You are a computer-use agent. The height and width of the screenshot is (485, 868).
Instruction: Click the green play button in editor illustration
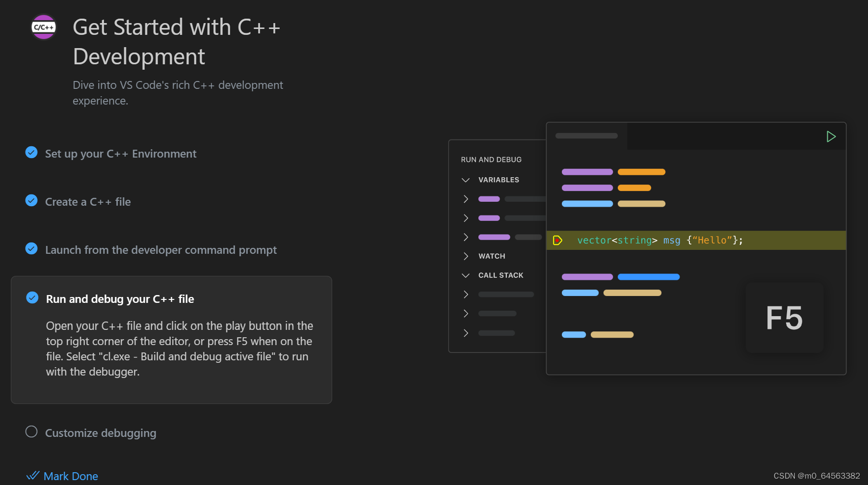coord(831,136)
